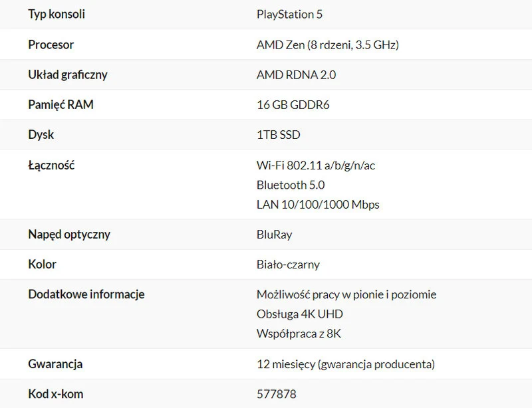
Task: Click the "Obsługa 4K UHD" line
Action: click(299, 314)
